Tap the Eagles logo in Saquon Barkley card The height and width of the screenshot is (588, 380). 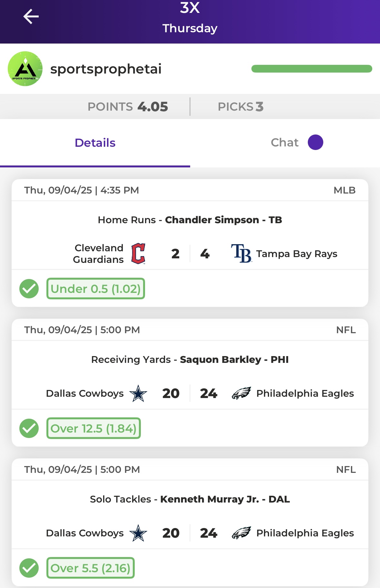point(241,393)
